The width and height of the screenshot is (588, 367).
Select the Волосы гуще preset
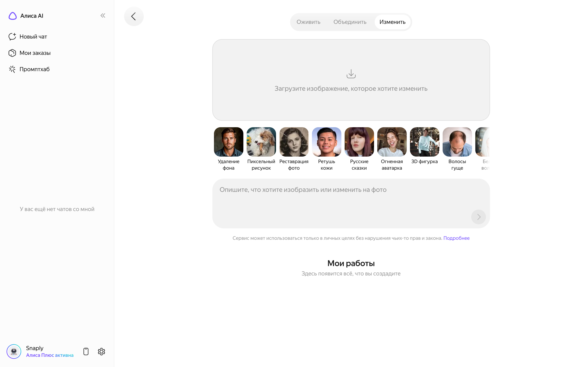pos(457,149)
